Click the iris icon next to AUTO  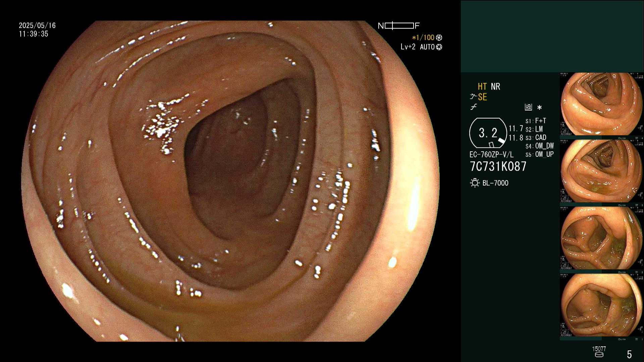click(439, 47)
